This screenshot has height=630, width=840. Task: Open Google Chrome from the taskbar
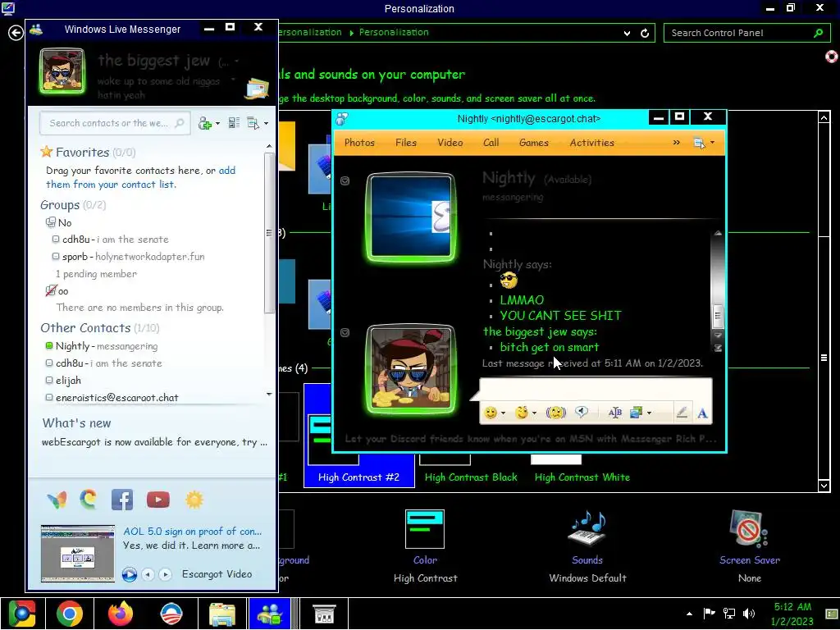pyautogui.click(x=70, y=614)
